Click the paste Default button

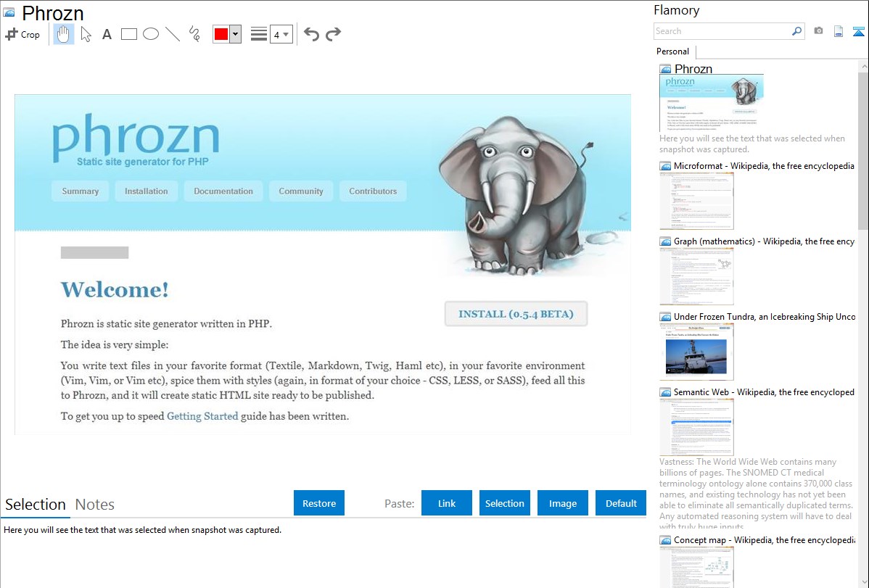[621, 503]
